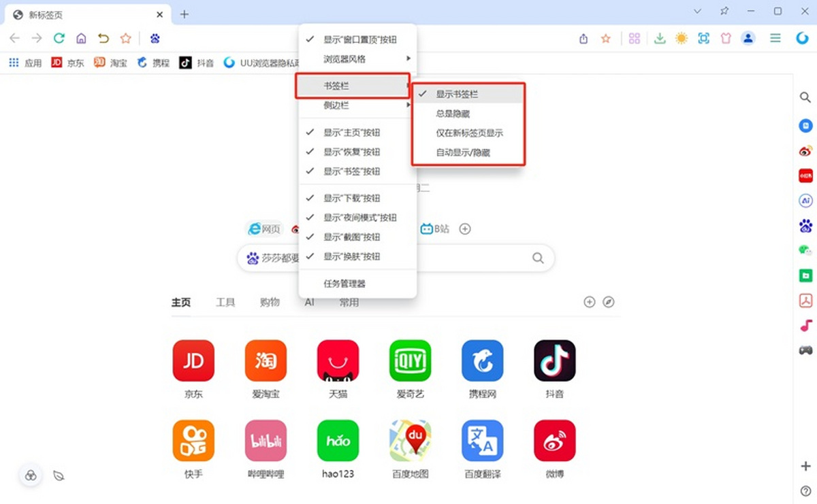Toggle 显示"换肤"按钮 menu option

pyautogui.click(x=357, y=256)
